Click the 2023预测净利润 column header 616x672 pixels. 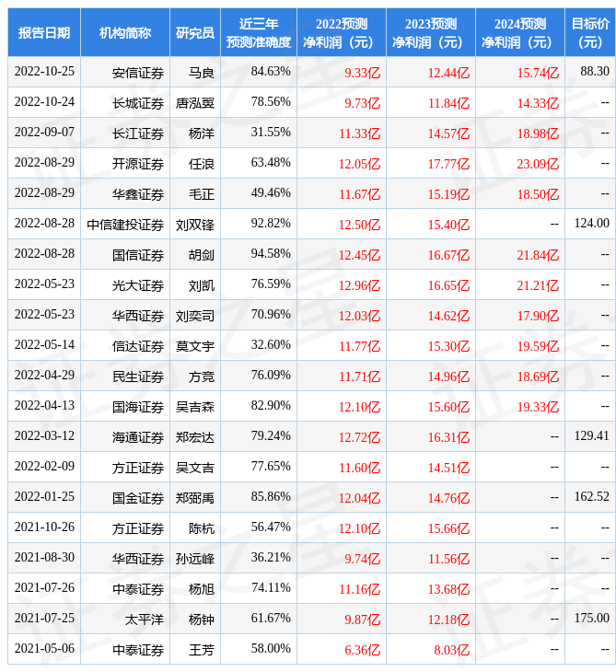431,32
